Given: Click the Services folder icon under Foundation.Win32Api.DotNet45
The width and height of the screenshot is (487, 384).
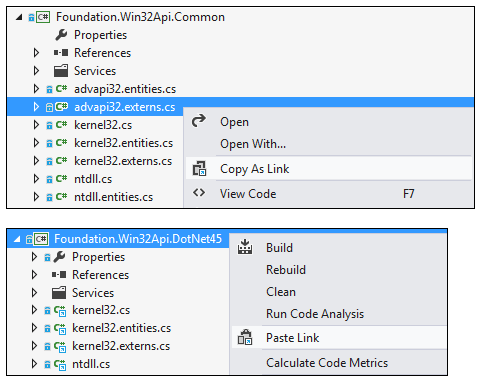Looking at the screenshot, I should (59, 293).
